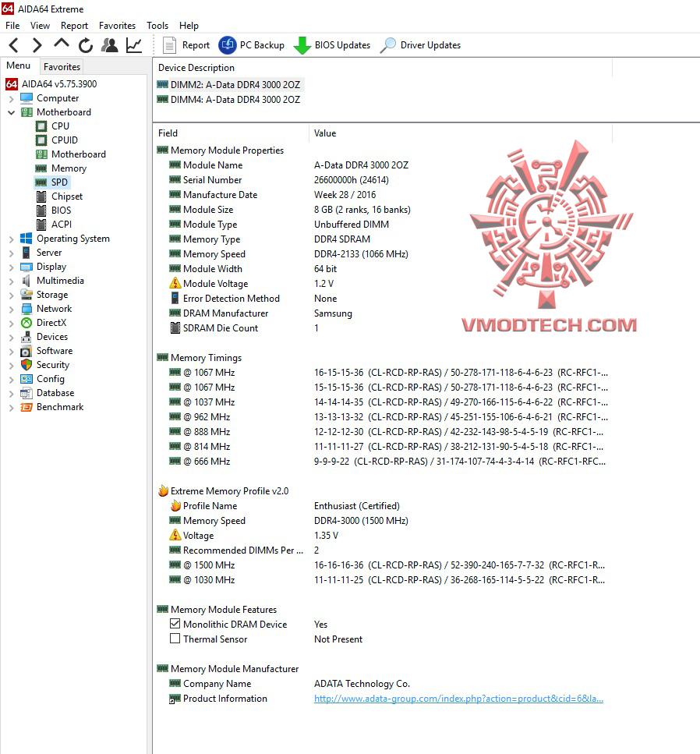Image resolution: width=700 pixels, height=754 pixels.
Task: Uncheck the Monolithic DRAM Device checkbox
Action: click(175, 624)
